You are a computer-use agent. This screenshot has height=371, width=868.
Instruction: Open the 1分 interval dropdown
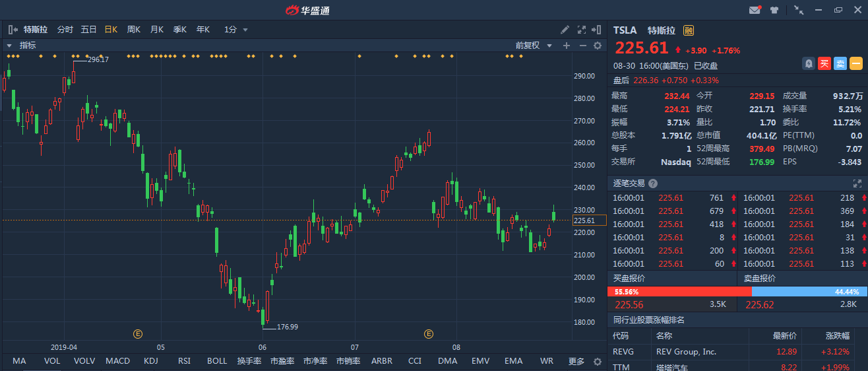[236, 30]
